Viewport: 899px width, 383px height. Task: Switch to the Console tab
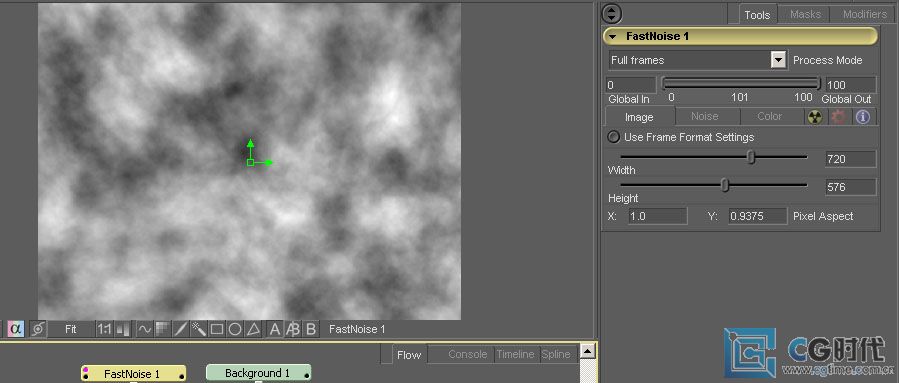[467, 354]
